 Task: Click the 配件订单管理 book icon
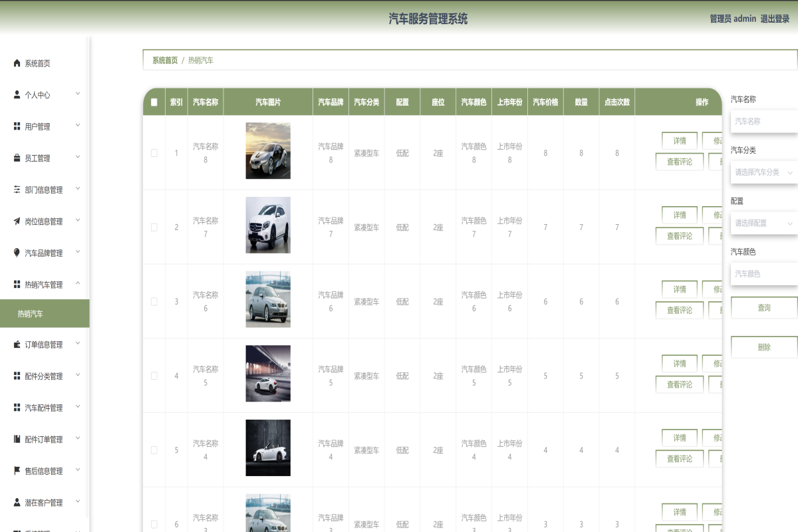pyautogui.click(x=15, y=439)
